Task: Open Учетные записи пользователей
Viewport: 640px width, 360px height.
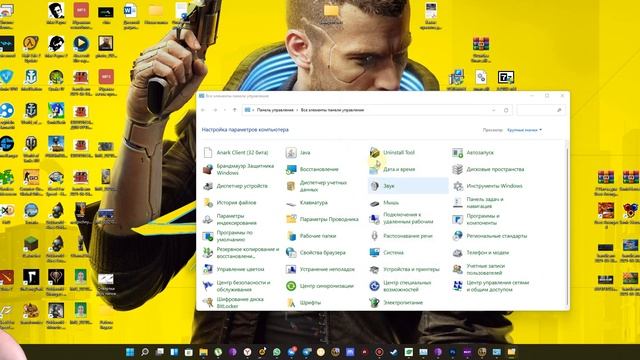Action: coord(479,270)
